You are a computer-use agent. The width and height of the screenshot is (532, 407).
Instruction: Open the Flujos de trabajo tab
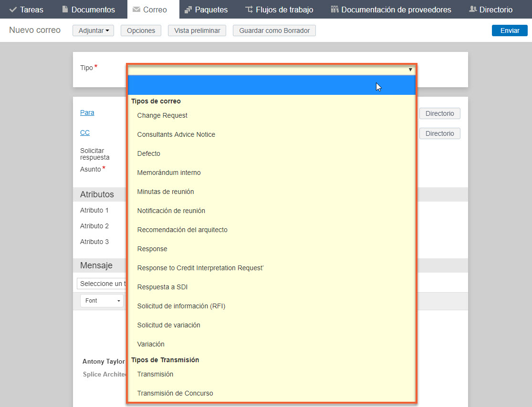point(279,10)
